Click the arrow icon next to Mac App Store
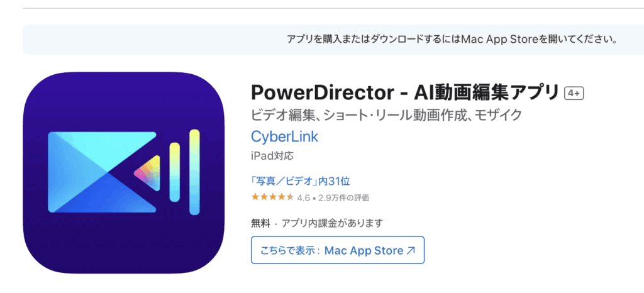Viewport: 644px width, 293px height. [411, 250]
